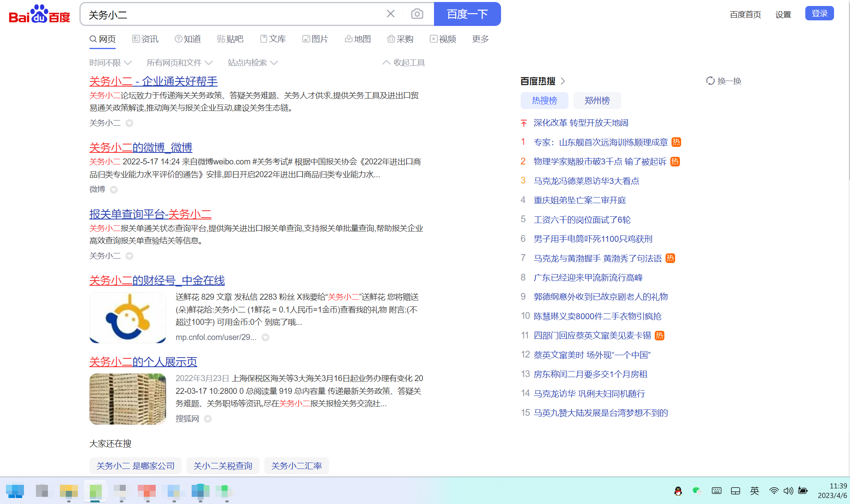Switch to the 资讯 tab

coord(145,39)
